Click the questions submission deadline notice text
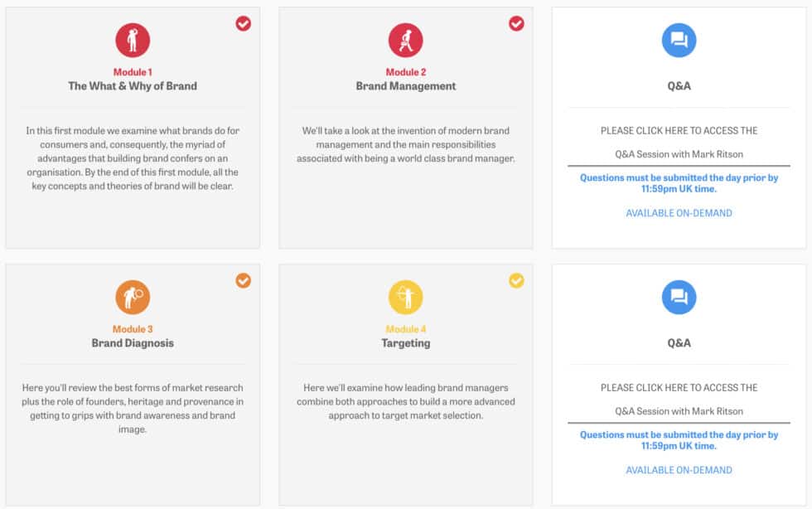Screen dimensions: 812x509 (678, 183)
